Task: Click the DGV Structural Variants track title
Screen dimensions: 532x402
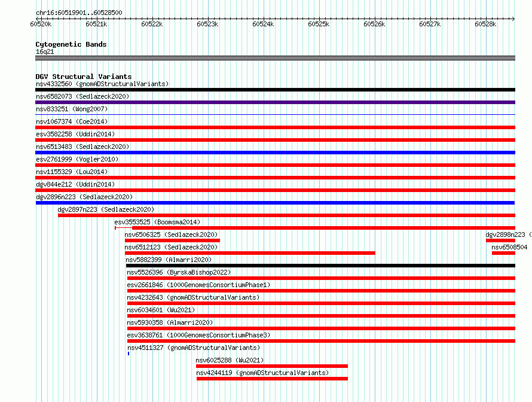Action: tap(84, 77)
